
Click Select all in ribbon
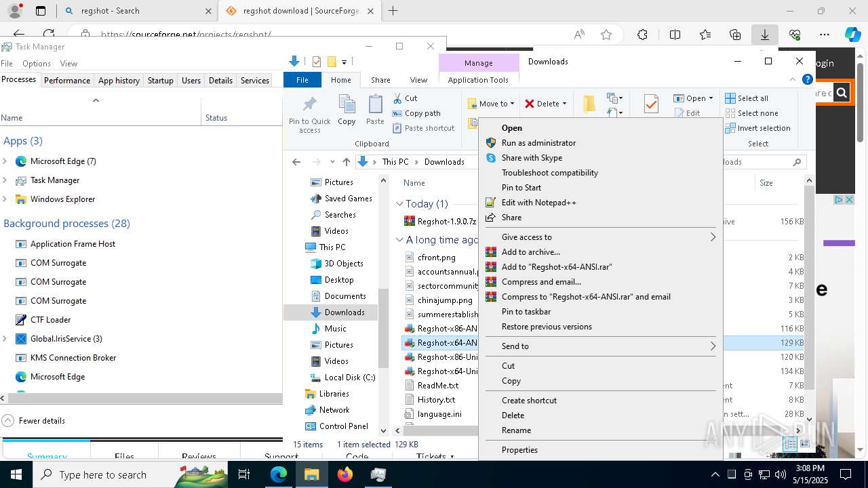click(x=747, y=98)
